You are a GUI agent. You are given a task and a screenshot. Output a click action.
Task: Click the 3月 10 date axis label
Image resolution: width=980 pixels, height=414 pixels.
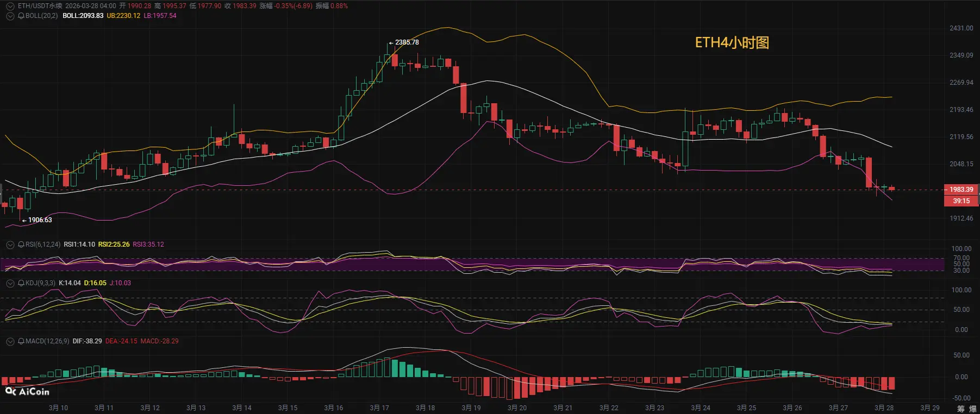(58, 408)
